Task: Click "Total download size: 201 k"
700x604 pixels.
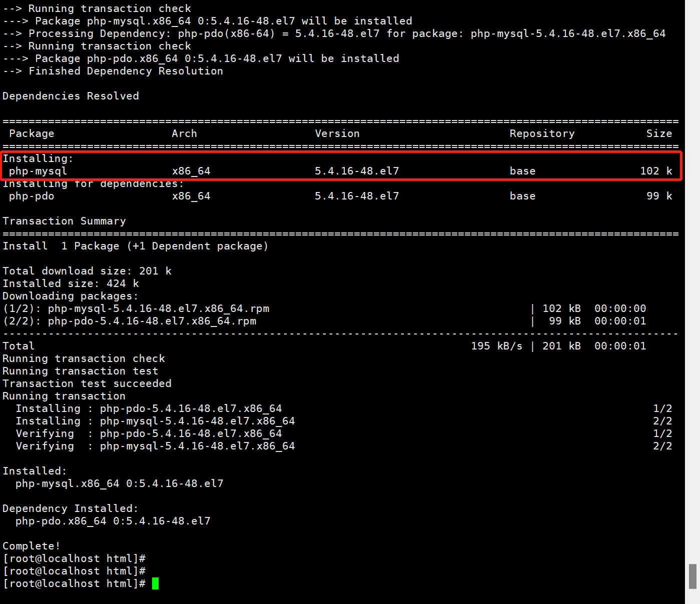Action: tap(87, 271)
